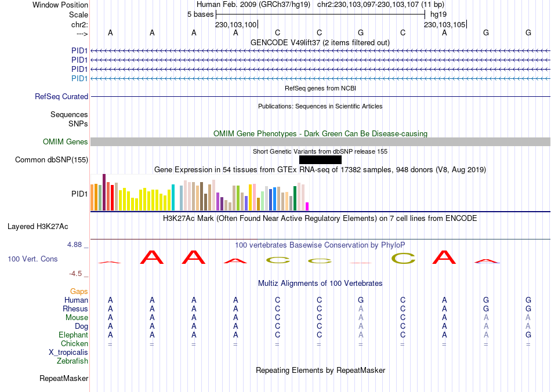This screenshot has height=392, width=551.
Task: Select the Zebrafish alignment row label
Action: click(x=72, y=361)
